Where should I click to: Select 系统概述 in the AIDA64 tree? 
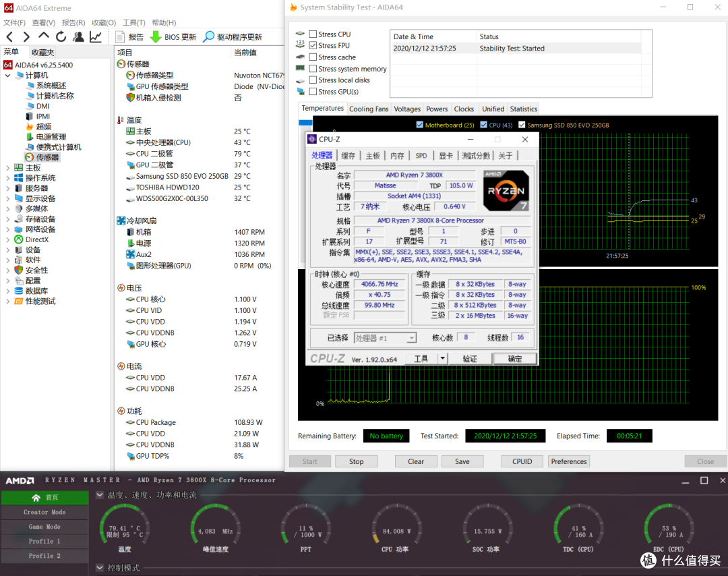pyautogui.click(x=51, y=86)
